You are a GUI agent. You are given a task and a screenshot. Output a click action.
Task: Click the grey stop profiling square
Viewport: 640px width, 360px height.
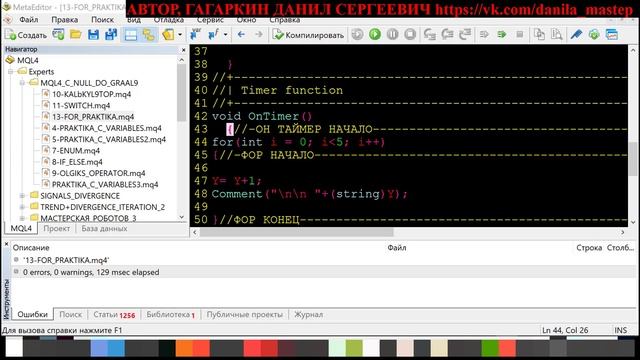[520, 35]
